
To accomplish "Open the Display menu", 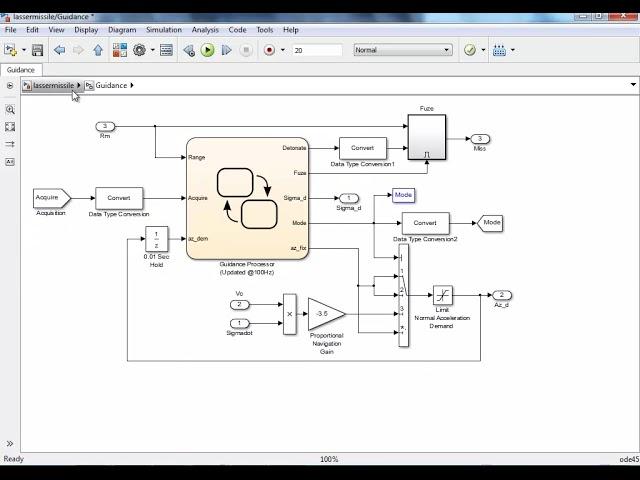I will [86, 30].
